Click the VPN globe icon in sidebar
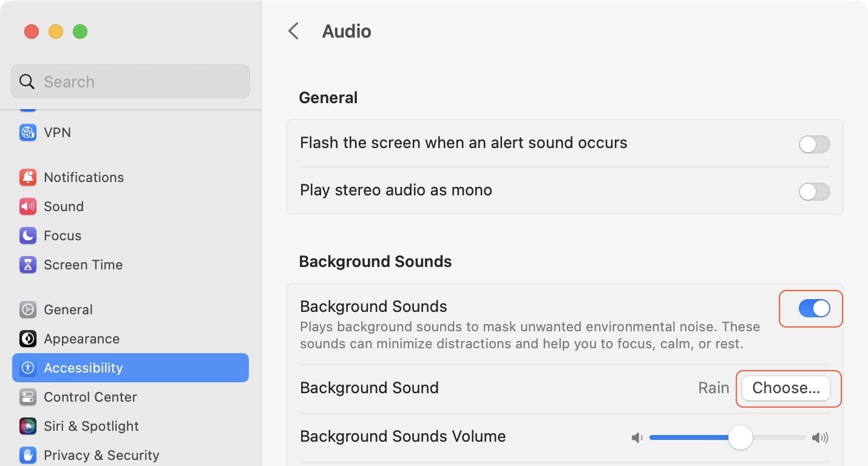868x466 pixels. [28, 132]
